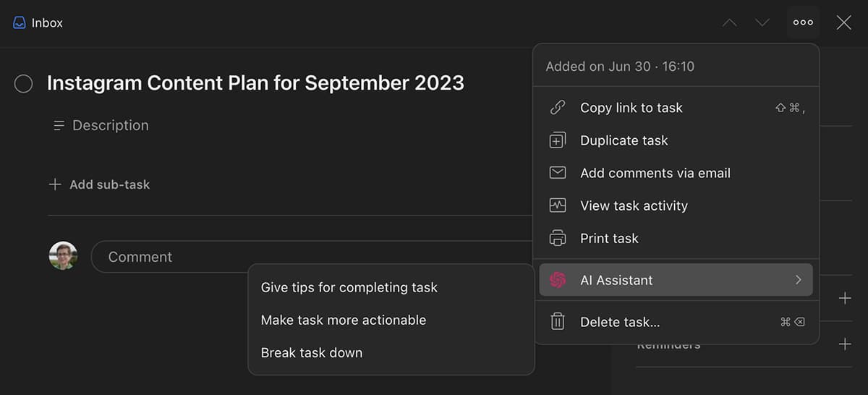868x395 pixels.
Task: Go to previous task with up chevron
Action: (x=730, y=23)
